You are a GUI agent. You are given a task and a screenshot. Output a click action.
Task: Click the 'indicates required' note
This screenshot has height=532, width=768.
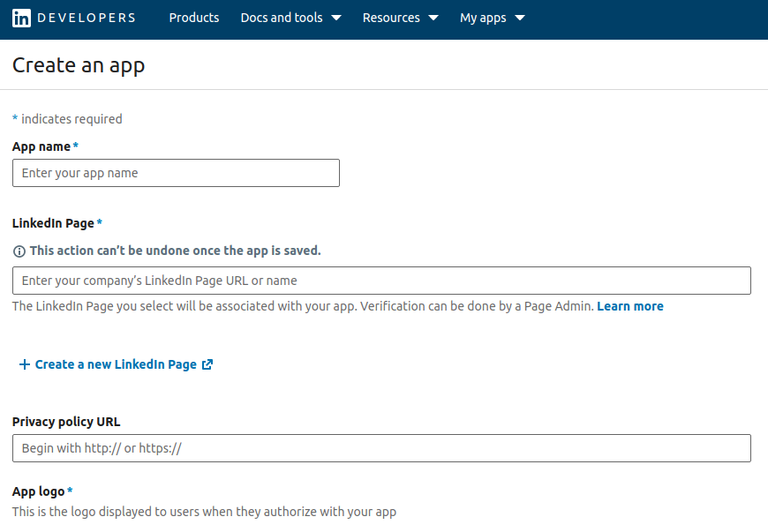pos(67,119)
